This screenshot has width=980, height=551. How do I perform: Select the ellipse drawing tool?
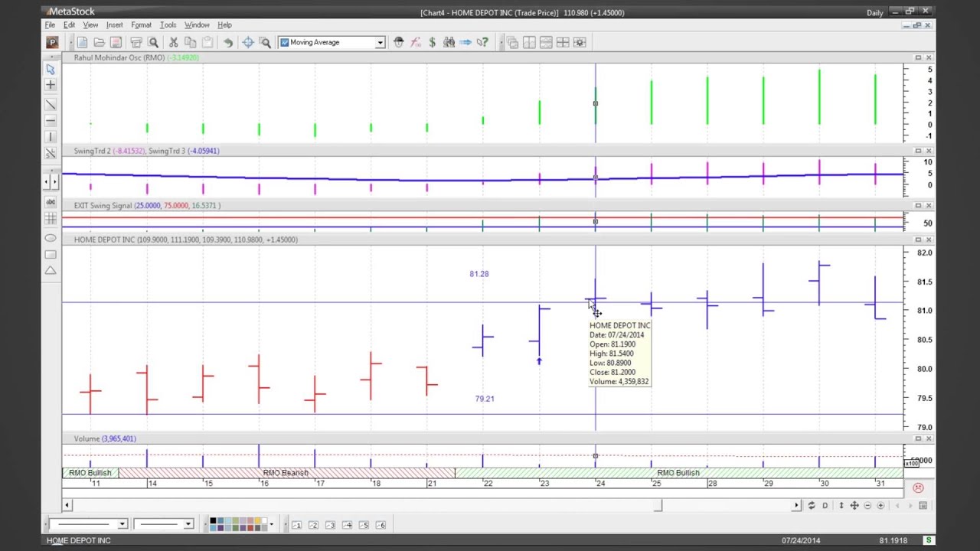click(51, 238)
